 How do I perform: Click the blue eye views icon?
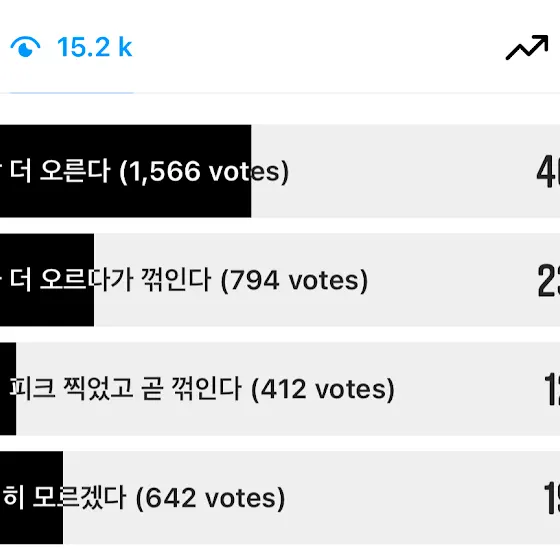[25, 47]
